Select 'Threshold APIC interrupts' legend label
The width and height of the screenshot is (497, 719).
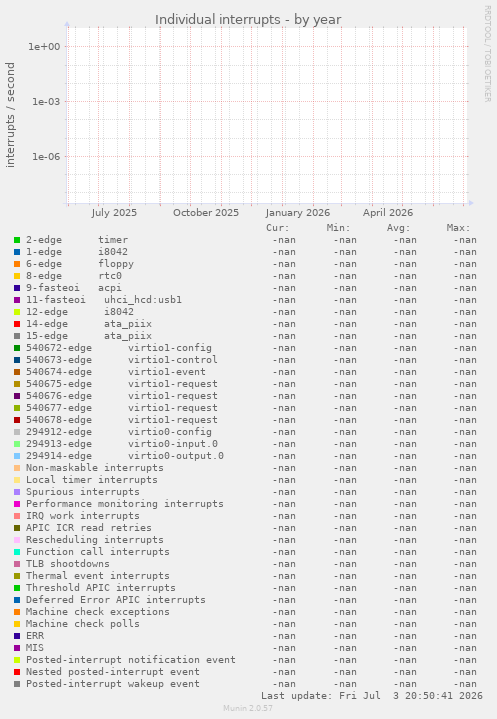pyautogui.click(x=100, y=588)
